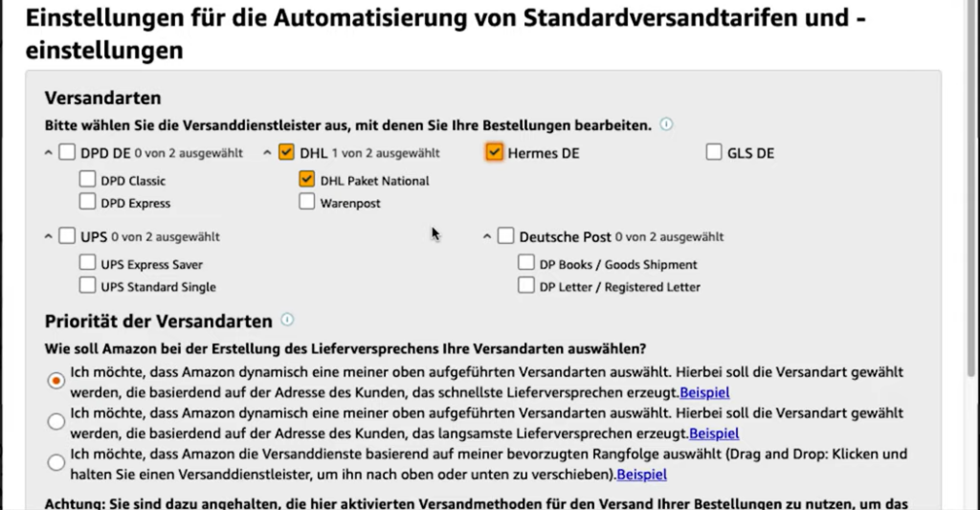Image resolution: width=980 pixels, height=510 pixels.
Task: Click the 'Hermes DE' label
Action: click(x=544, y=153)
